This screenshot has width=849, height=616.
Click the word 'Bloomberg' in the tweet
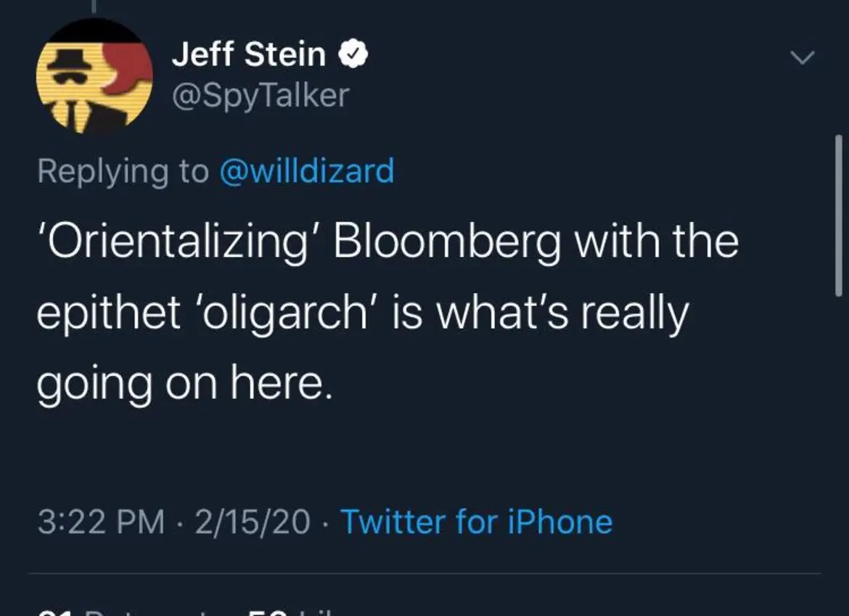point(447,242)
